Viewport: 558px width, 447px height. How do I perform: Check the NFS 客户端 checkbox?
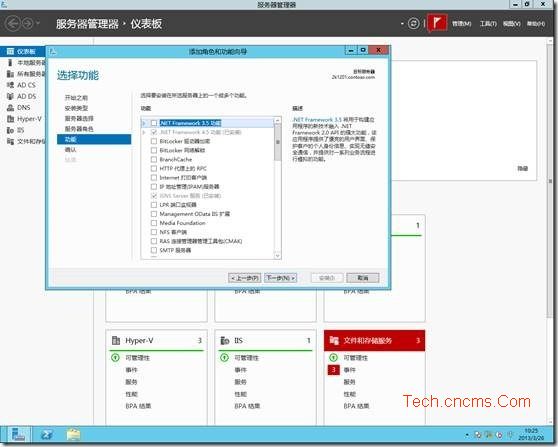pyautogui.click(x=154, y=232)
